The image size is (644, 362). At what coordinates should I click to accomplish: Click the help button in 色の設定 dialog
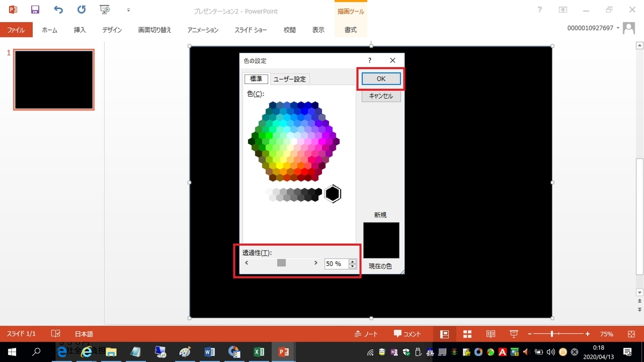(370, 61)
